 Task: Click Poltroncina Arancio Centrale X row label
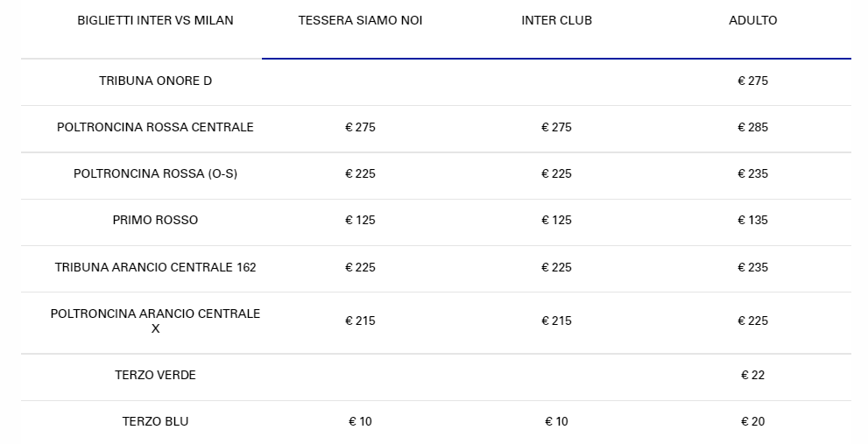[x=155, y=321]
